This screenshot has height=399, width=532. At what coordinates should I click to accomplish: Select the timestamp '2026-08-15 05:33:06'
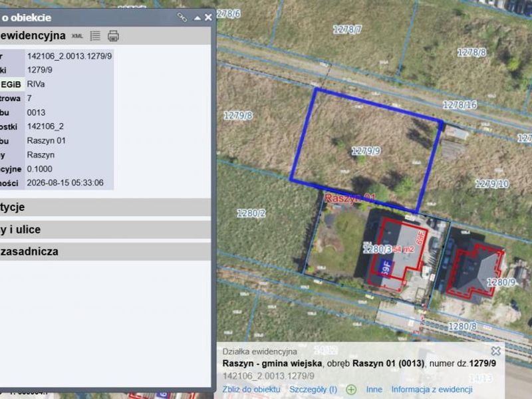65,183
